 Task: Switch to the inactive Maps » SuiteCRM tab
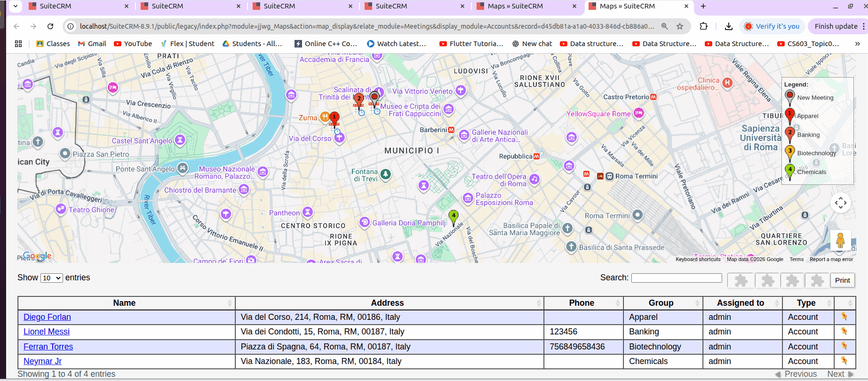(526, 6)
